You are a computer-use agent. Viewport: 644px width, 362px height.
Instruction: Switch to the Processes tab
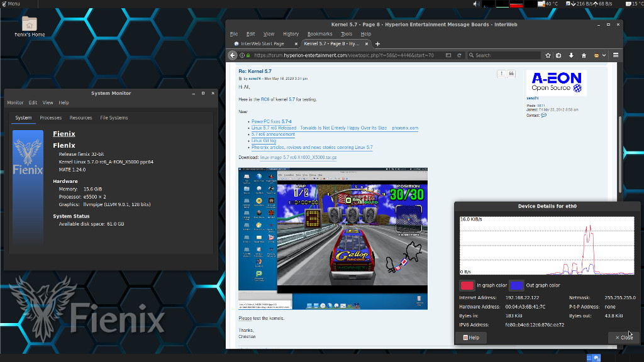coord(50,118)
